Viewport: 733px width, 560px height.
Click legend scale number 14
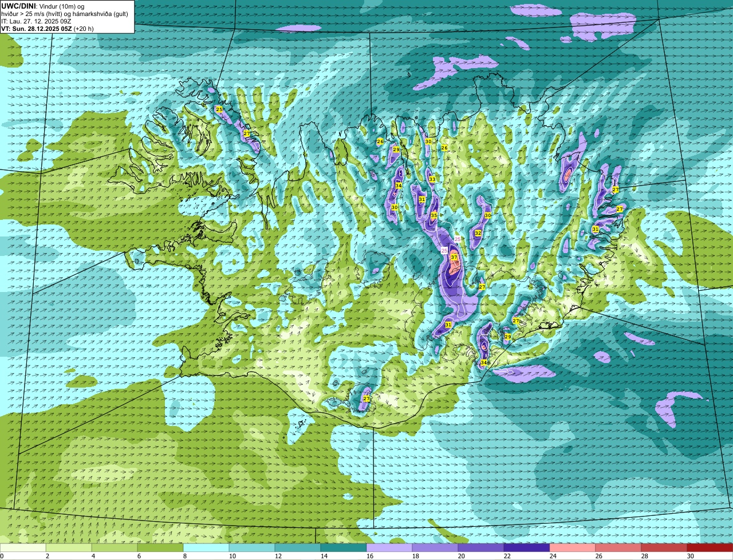click(x=324, y=556)
